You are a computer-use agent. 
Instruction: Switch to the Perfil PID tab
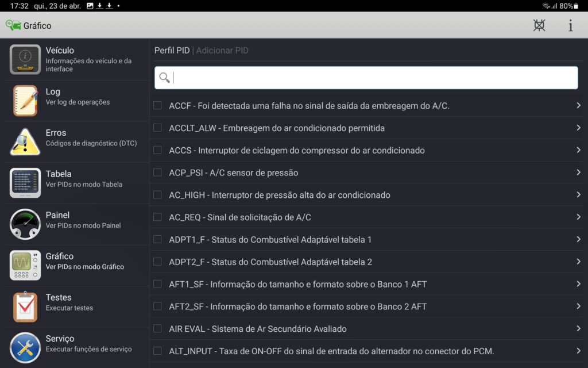tap(172, 51)
